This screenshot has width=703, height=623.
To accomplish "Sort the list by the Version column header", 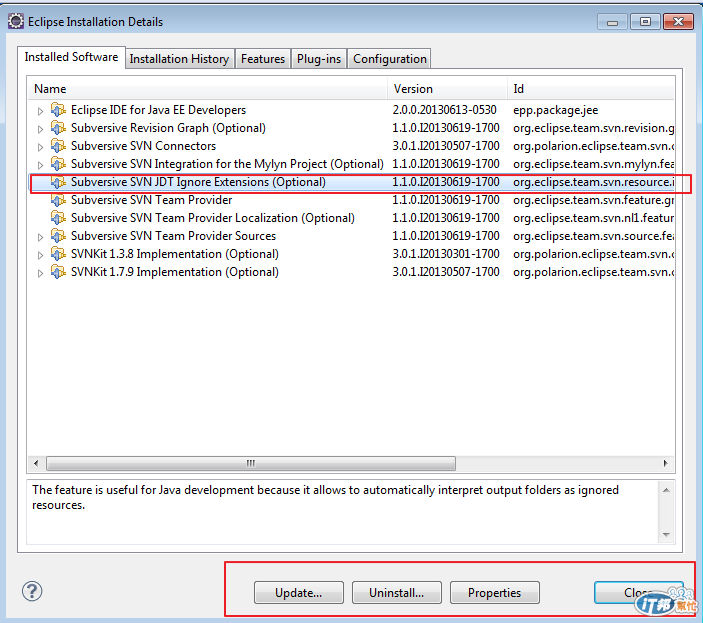I will point(447,89).
